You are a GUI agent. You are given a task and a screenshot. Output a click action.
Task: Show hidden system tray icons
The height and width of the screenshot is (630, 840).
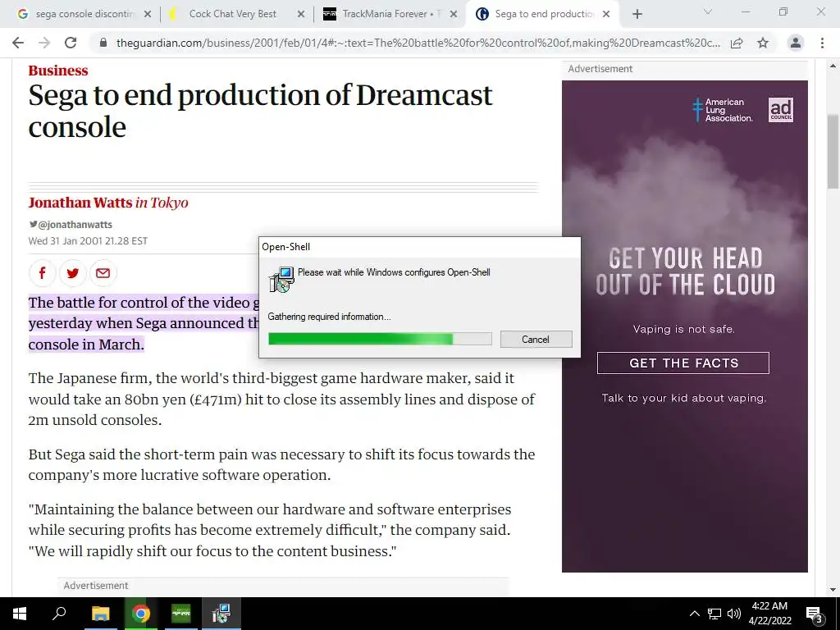coord(694,614)
